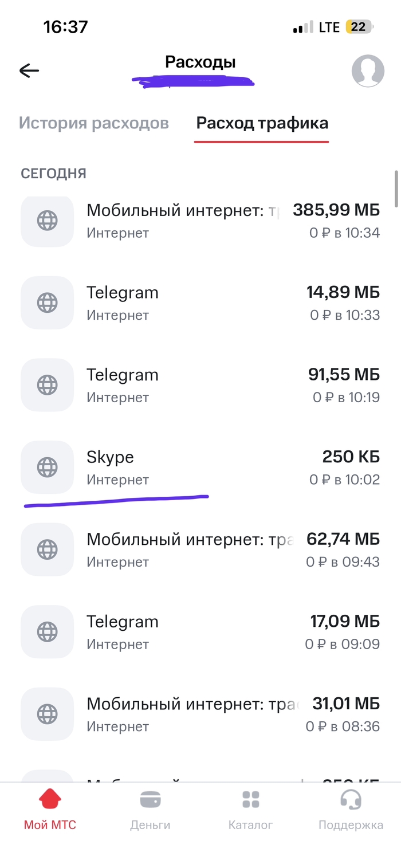The height and width of the screenshot is (868, 401).
Task: Open the Деньги wallet icon
Action: tap(150, 800)
